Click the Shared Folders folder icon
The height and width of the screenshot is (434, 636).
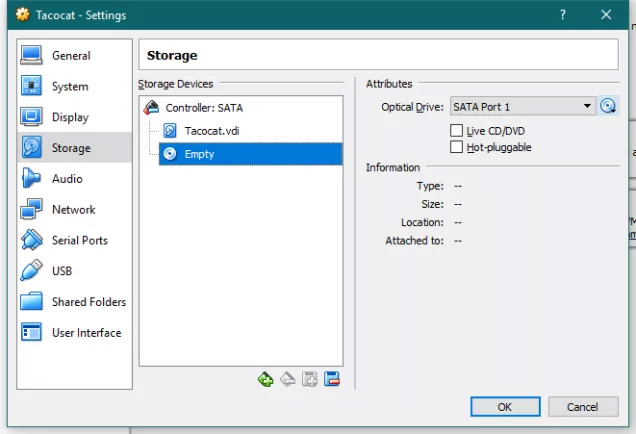pyautogui.click(x=31, y=302)
